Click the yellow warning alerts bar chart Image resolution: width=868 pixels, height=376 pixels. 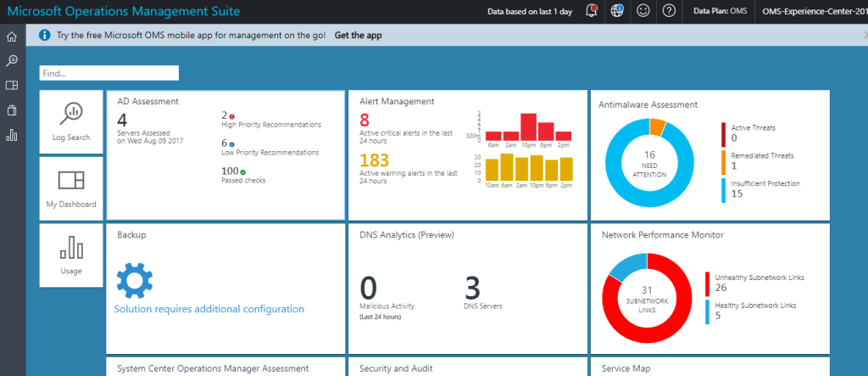528,167
